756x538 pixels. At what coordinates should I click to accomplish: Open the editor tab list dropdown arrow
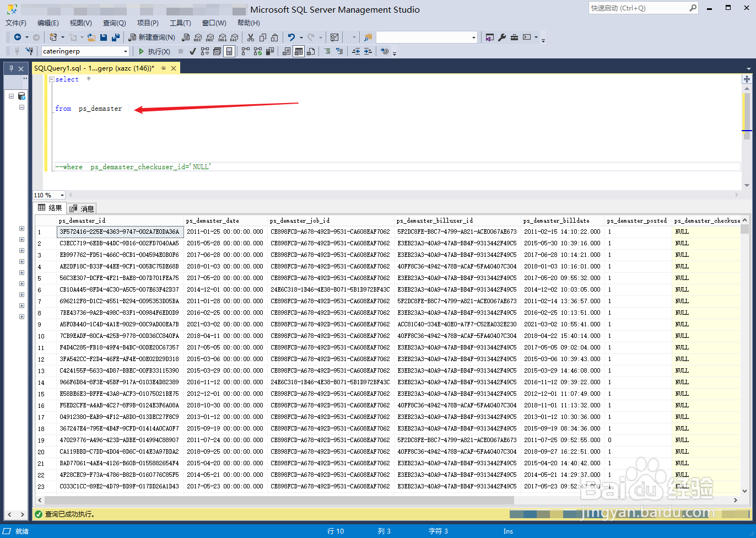pyautogui.click(x=748, y=69)
